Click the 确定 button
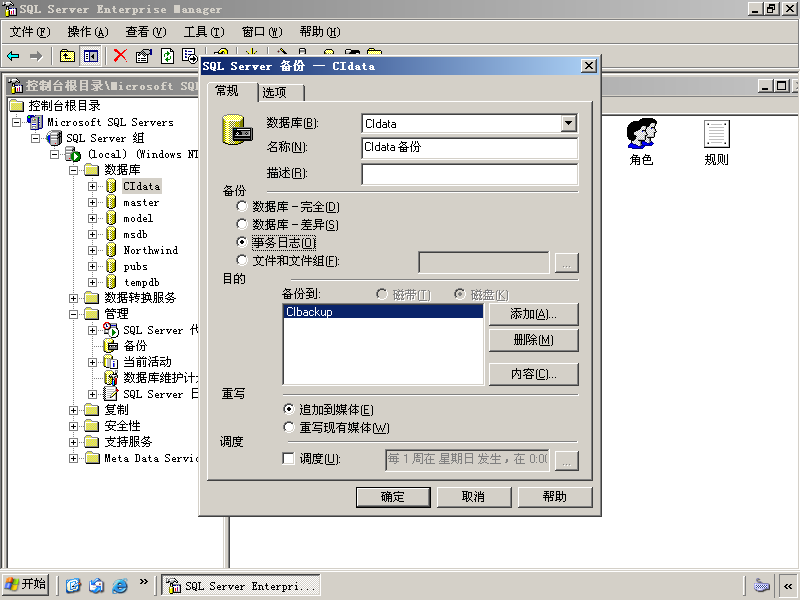The image size is (800, 600). tap(393, 497)
